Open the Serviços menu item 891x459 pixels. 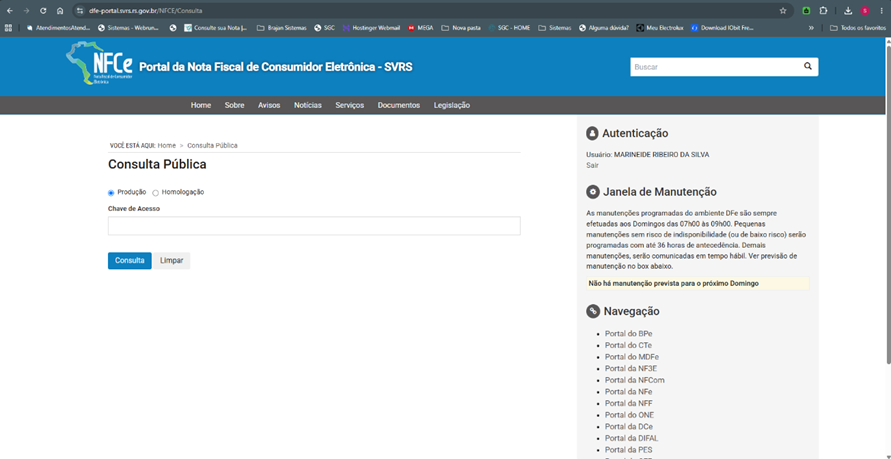pyautogui.click(x=349, y=105)
